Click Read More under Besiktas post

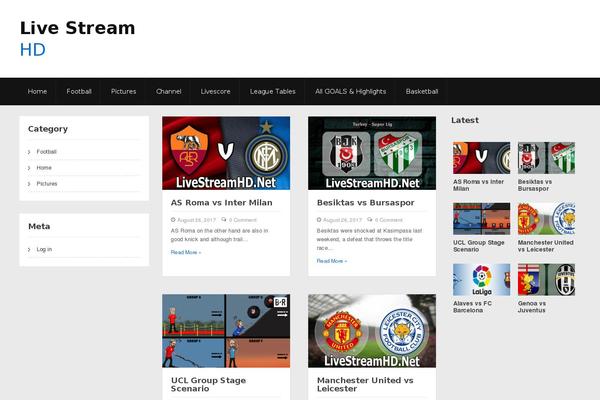click(332, 261)
